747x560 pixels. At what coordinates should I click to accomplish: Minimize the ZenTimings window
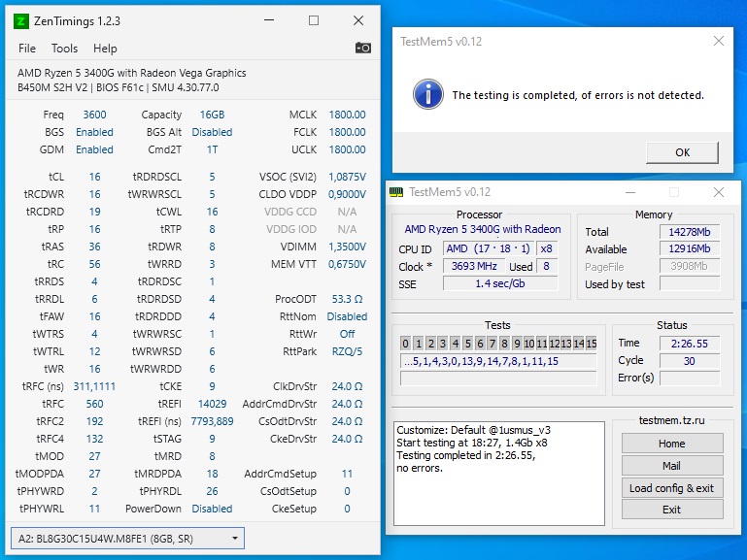[269, 20]
